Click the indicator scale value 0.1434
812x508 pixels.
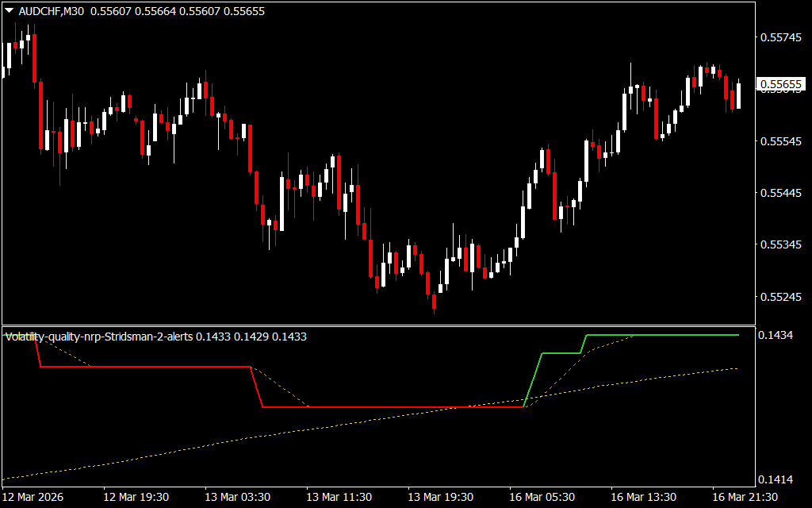(x=776, y=337)
